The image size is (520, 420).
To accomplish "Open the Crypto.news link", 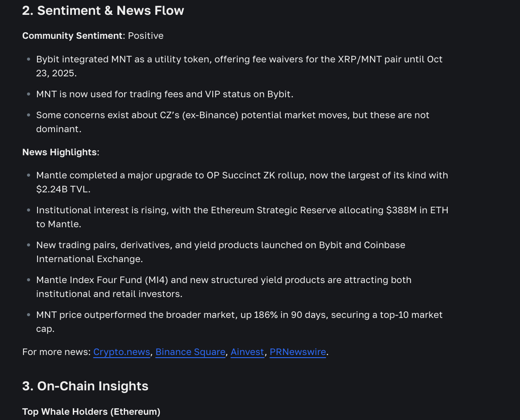I will coord(121,352).
